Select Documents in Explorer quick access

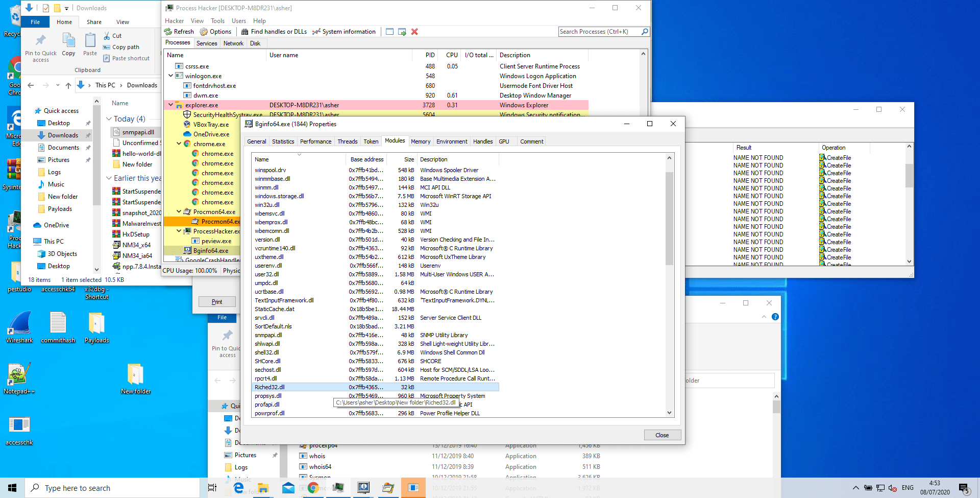[63, 148]
